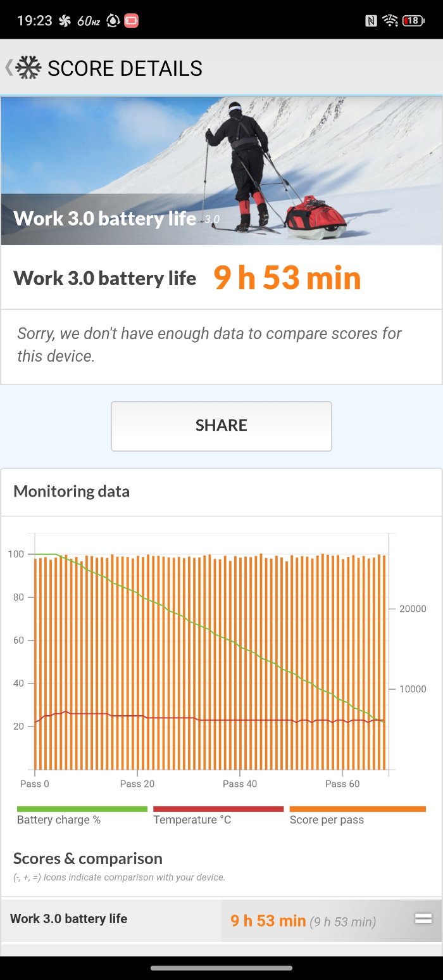Tap the orange Score per pass legend bar

(357, 809)
